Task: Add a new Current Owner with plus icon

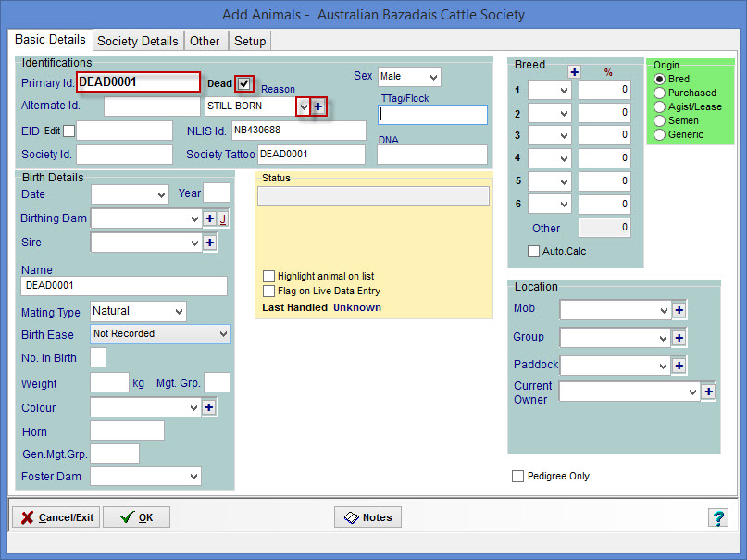Action: click(x=708, y=392)
